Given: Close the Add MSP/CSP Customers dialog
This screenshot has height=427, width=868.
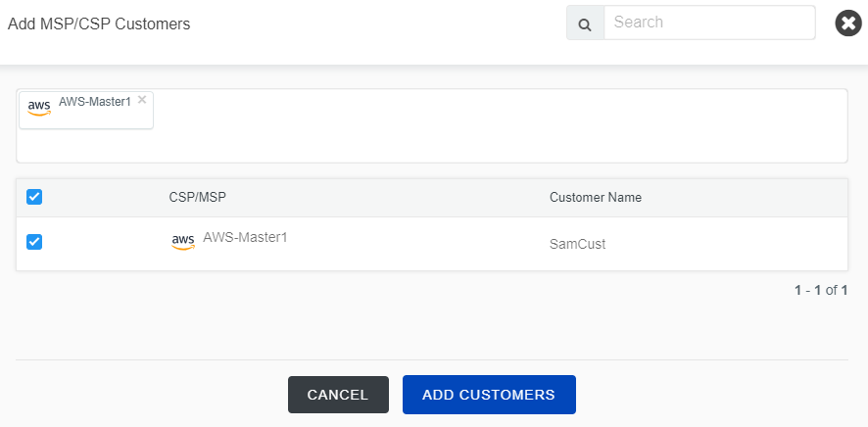Looking at the screenshot, I should [x=848, y=24].
